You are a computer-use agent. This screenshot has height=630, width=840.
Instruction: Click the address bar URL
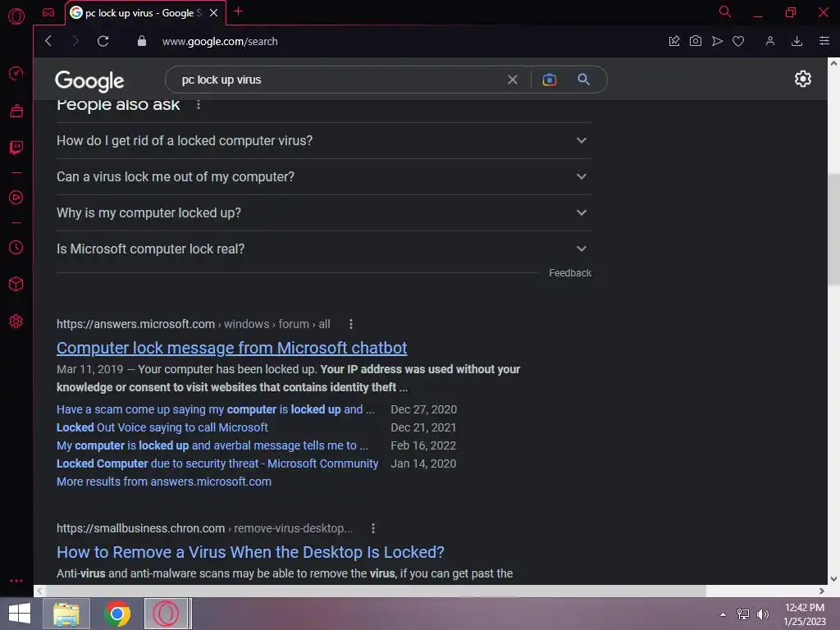coord(220,41)
